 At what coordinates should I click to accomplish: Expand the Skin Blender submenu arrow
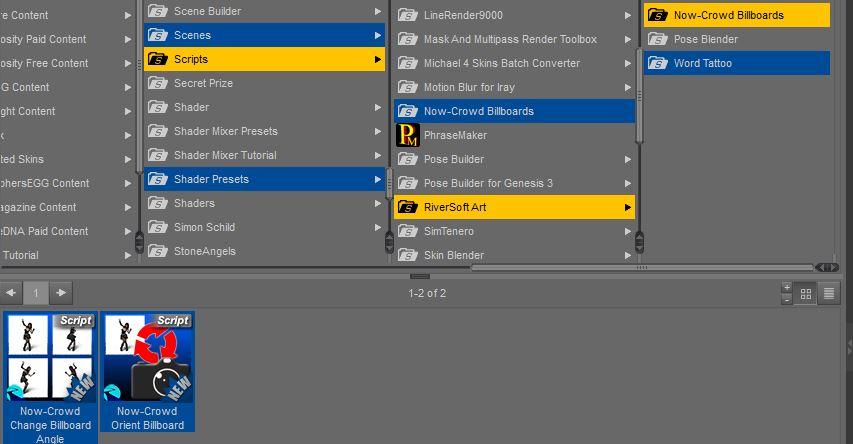coord(627,255)
